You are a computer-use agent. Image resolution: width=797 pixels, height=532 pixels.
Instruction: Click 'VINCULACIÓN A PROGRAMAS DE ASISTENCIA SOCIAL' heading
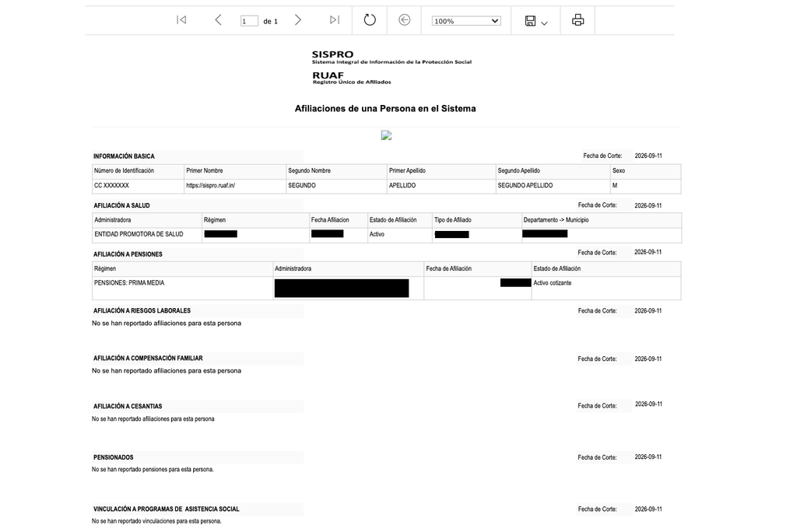coord(167,509)
